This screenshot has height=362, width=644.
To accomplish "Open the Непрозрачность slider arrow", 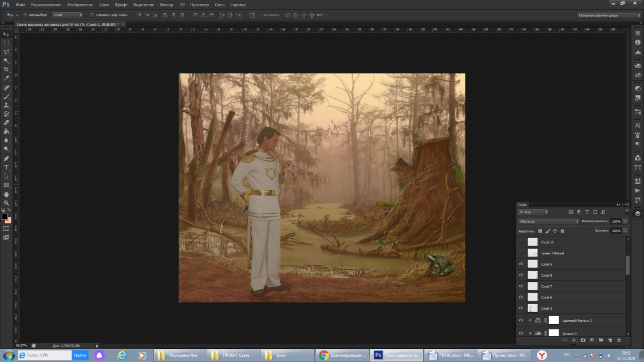I will click(x=626, y=222).
